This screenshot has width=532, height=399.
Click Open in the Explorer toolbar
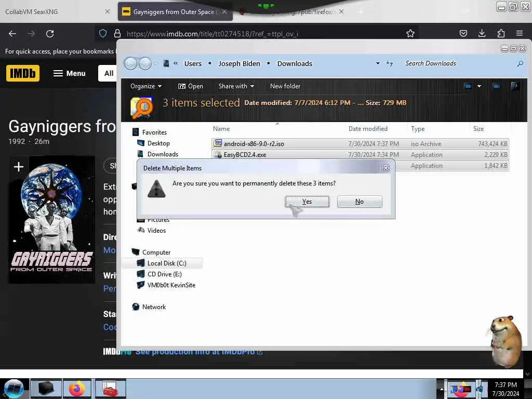(x=191, y=86)
